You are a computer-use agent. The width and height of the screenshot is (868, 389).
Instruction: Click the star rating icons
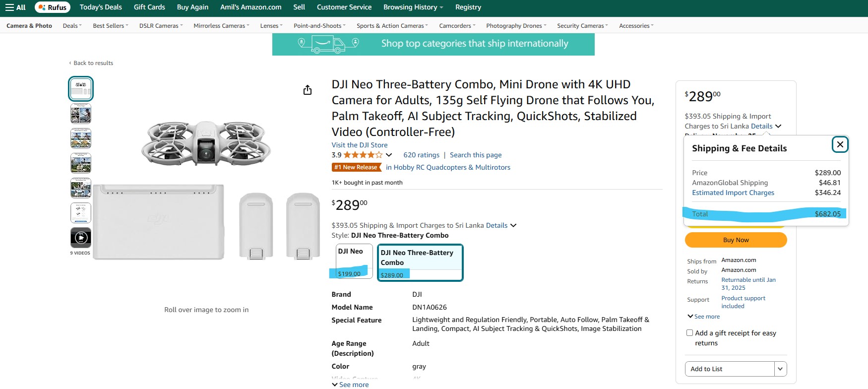(363, 155)
